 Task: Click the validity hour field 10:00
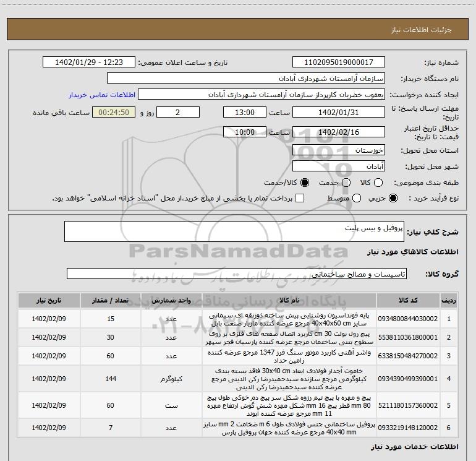[x=245, y=132]
